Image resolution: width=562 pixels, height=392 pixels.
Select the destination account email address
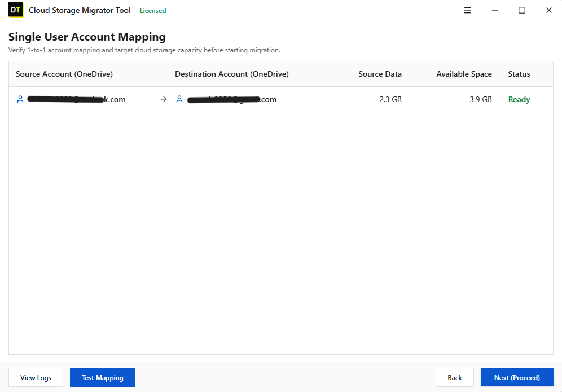coord(232,99)
